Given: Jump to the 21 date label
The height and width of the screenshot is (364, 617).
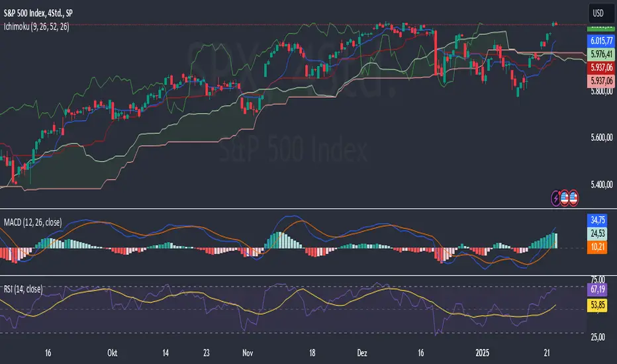Looking at the screenshot, I should 547,353.
